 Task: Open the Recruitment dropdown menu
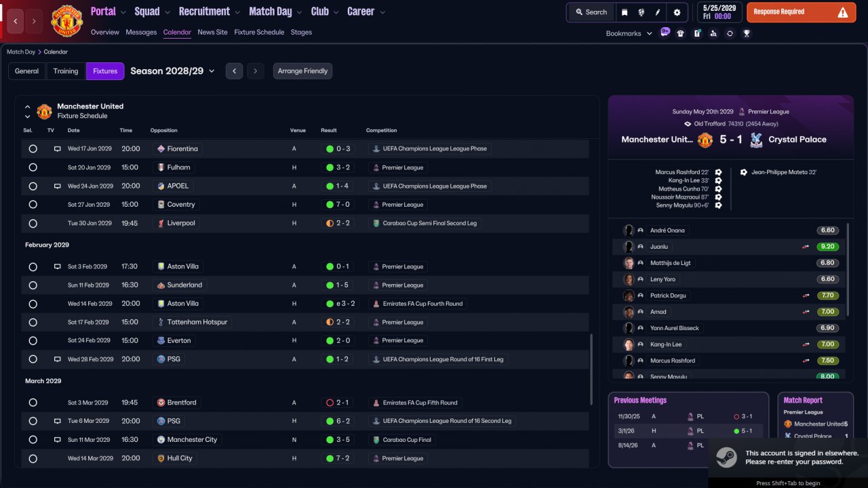[210, 12]
